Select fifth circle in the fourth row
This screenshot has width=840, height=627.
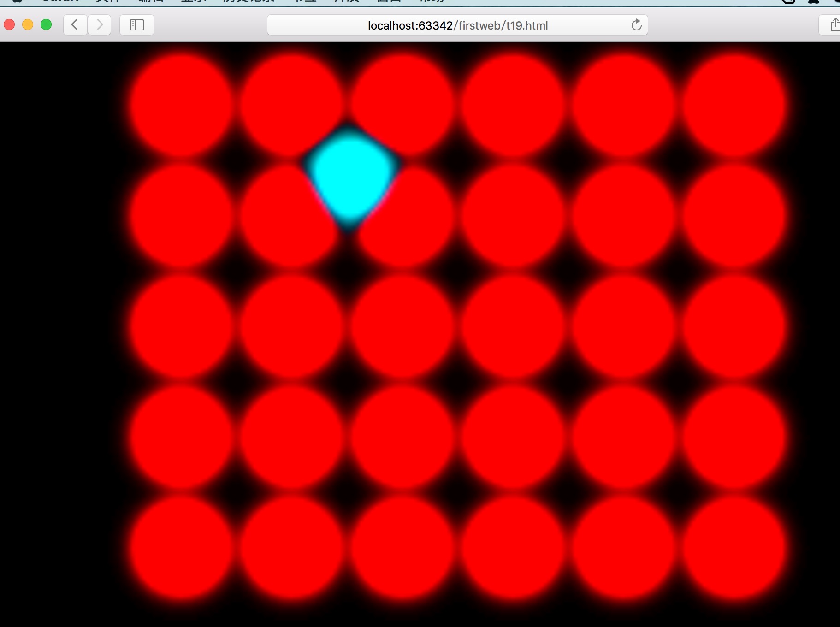click(623, 438)
